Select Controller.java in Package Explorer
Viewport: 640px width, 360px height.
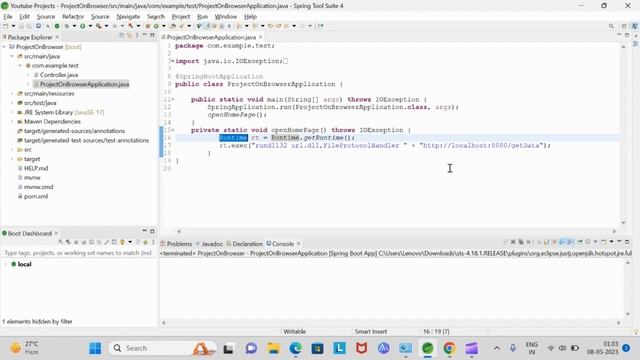coord(59,75)
